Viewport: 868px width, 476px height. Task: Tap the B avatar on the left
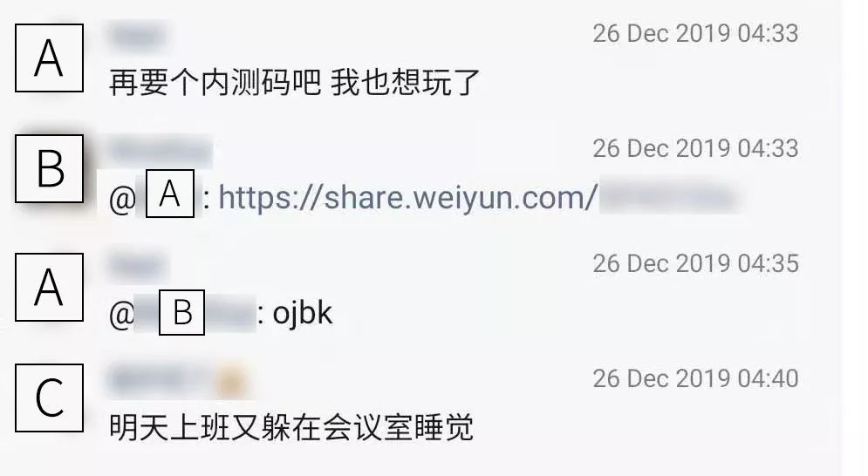[x=49, y=168]
